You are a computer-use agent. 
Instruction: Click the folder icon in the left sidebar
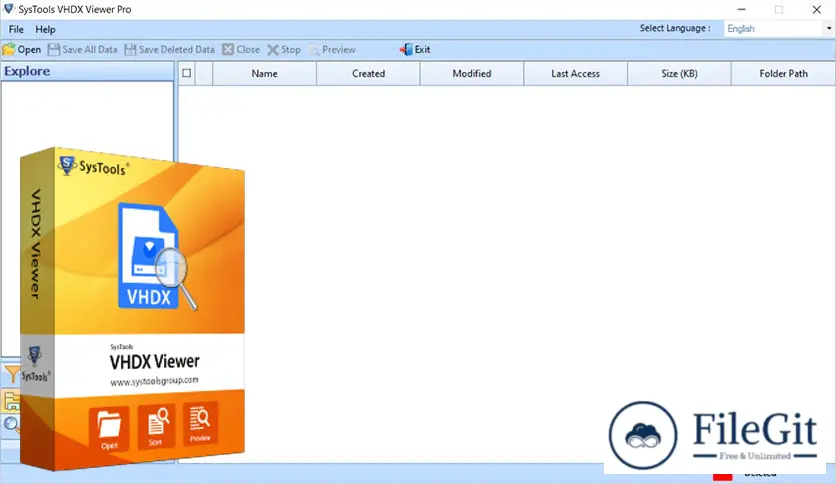pyautogui.click(x=11, y=401)
